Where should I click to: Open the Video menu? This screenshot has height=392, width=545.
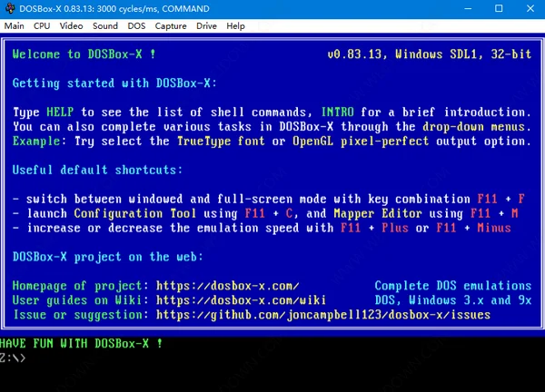tap(71, 26)
